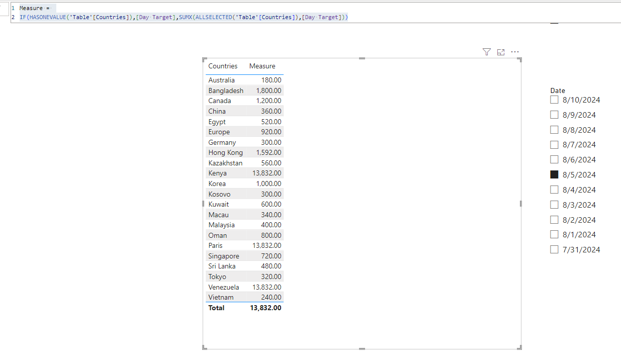Click the Egypt cell
The width and height of the screenshot is (621, 364).
(217, 122)
